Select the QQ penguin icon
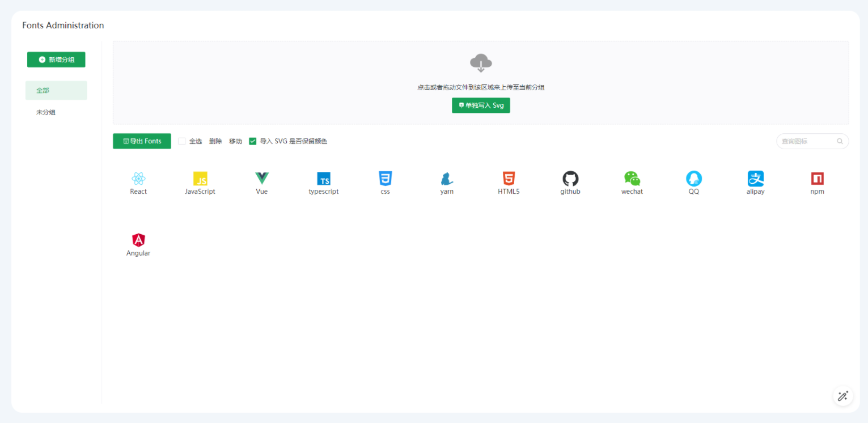Viewport: 868px width, 423px height. point(694,179)
